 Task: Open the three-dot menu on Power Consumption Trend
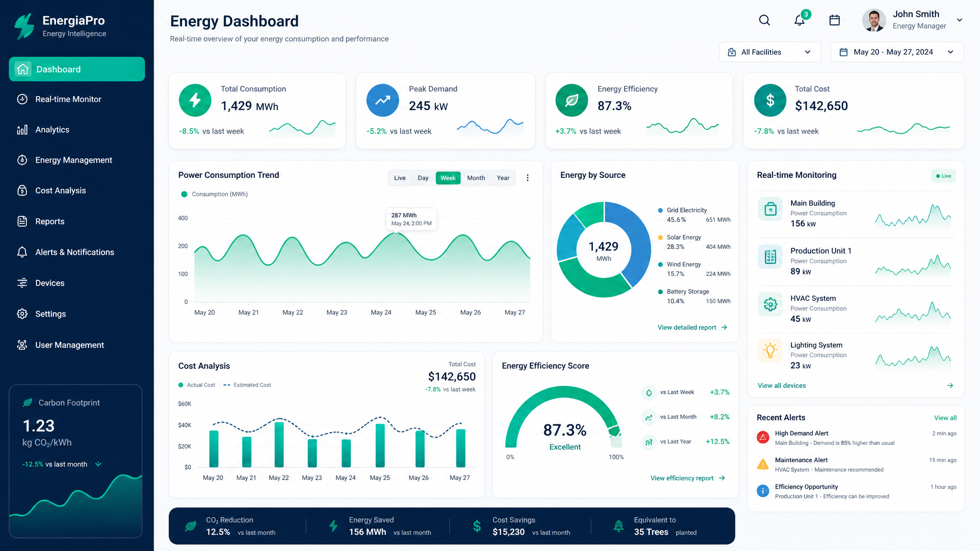528,178
